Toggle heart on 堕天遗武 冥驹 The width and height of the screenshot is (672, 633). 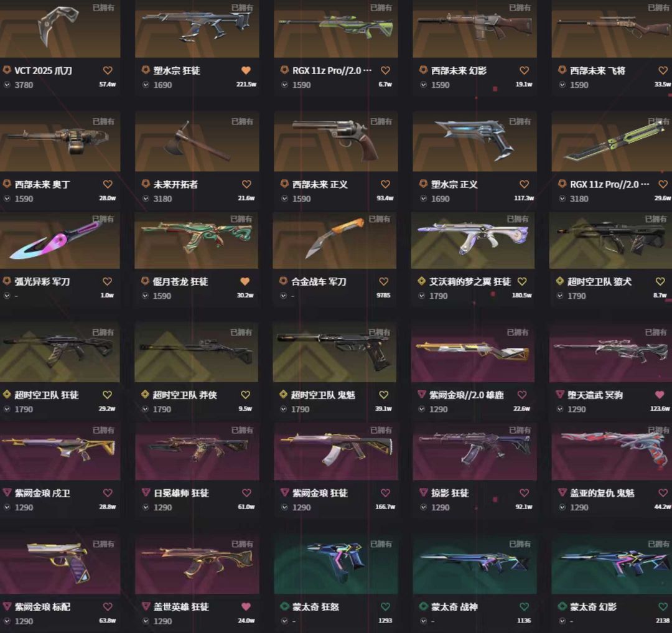pos(660,395)
